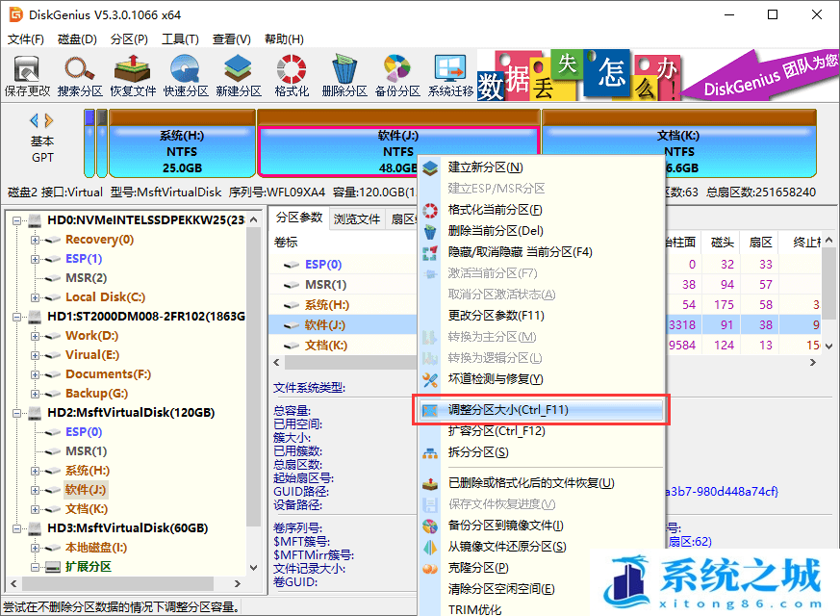The width and height of the screenshot is (840, 616).
Task: Click the 隐藏/取消隐藏 partition icon in menu
Action: pos(430,252)
